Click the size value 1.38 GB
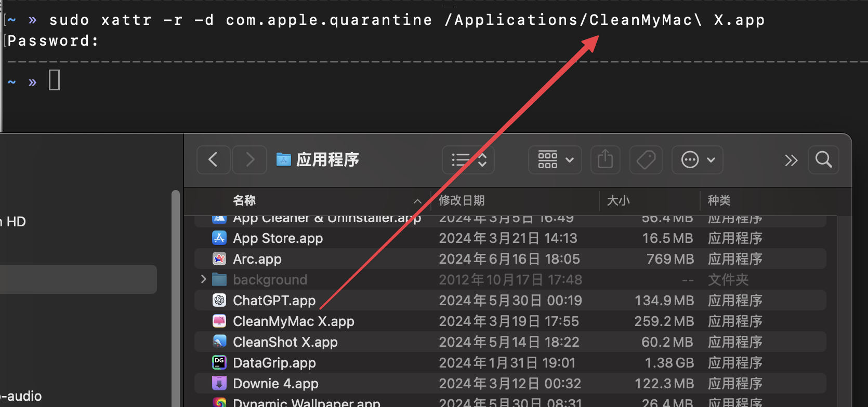The image size is (868, 407). (669, 363)
